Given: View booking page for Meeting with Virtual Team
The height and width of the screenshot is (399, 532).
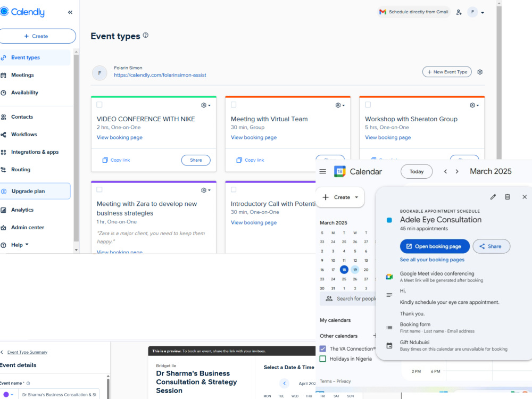Looking at the screenshot, I should click(254, 137).
